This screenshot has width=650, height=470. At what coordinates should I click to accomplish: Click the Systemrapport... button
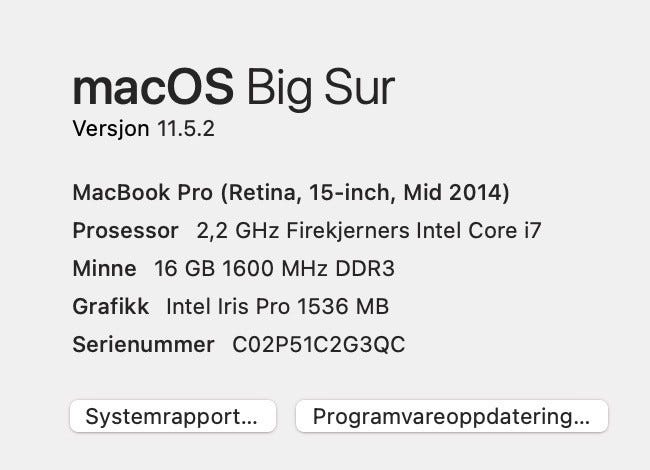(172, 416)
